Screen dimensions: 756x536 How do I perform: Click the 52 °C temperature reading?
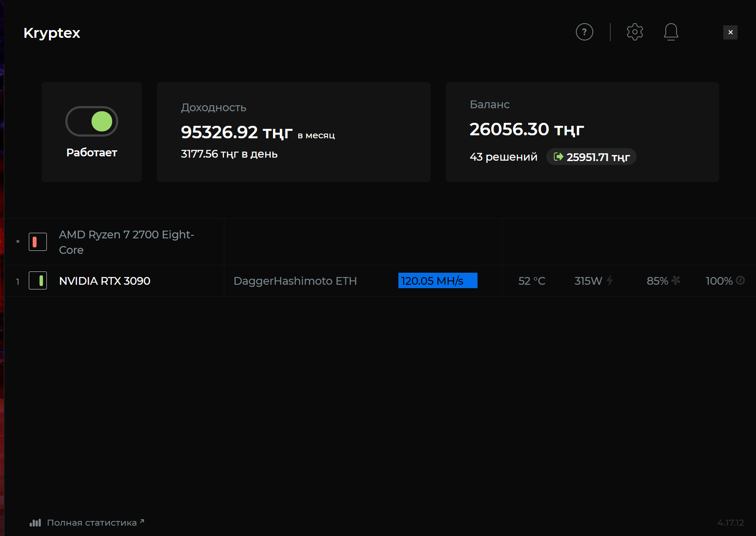tap(532, 281)
